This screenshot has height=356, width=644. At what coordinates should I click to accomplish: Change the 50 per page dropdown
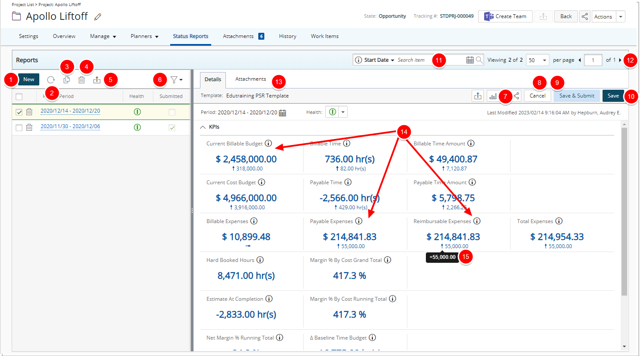click(538, 60)
